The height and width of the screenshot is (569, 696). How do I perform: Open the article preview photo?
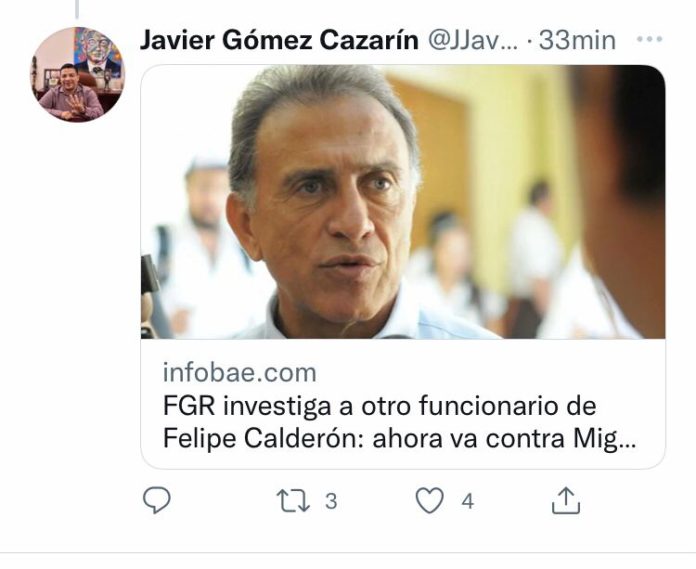(x=403, y=202)
